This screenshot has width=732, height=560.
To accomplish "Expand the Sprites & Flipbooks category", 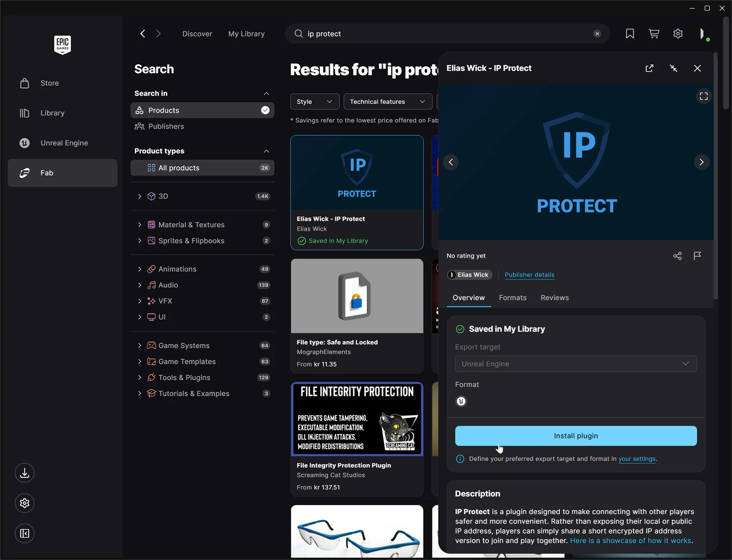I will [x=140, y=241].
